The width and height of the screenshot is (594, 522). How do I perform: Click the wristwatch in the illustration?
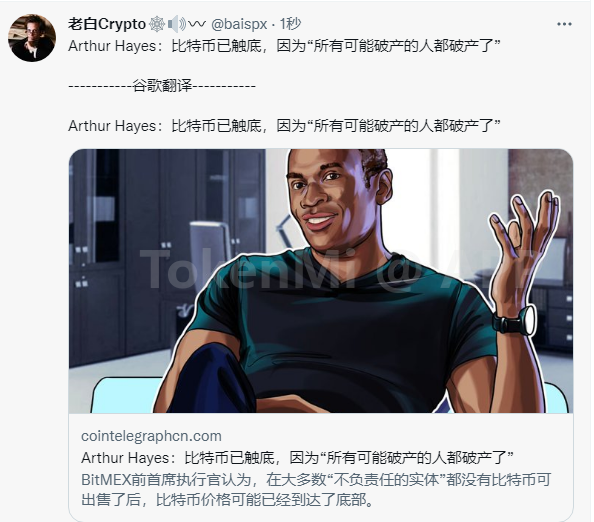click(x=514, y=321)
